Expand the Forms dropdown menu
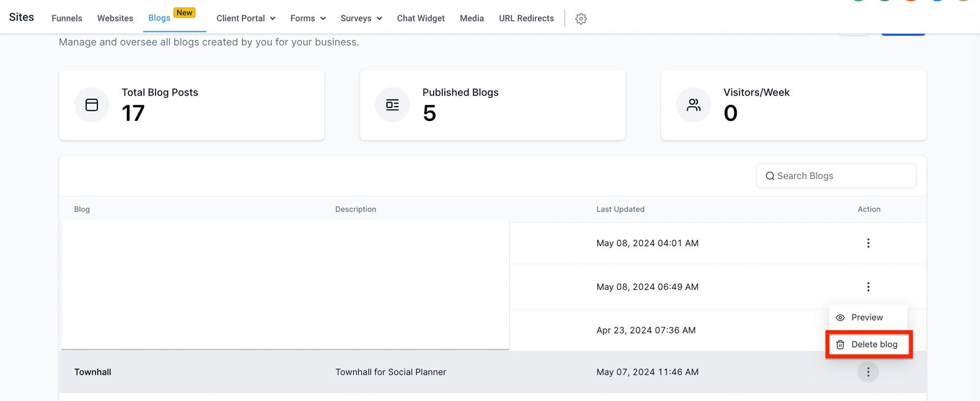 [307, 18]
